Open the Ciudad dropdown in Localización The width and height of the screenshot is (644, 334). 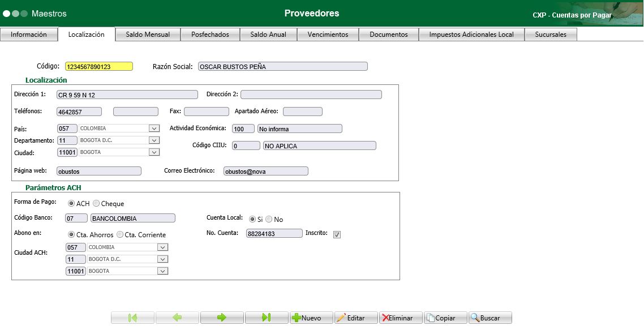(154, 152)
